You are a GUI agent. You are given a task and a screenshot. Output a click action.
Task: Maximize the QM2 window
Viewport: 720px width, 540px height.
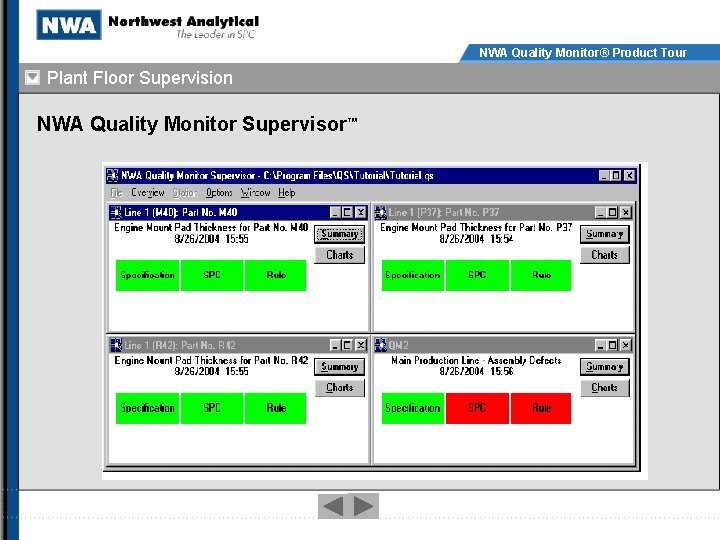point(612,345)
